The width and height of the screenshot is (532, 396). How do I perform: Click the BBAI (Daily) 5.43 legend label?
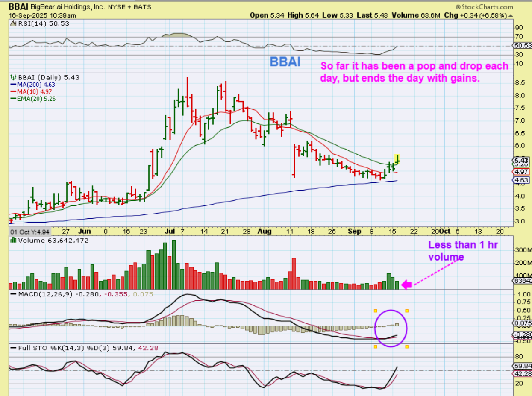(x=45, y=77)
